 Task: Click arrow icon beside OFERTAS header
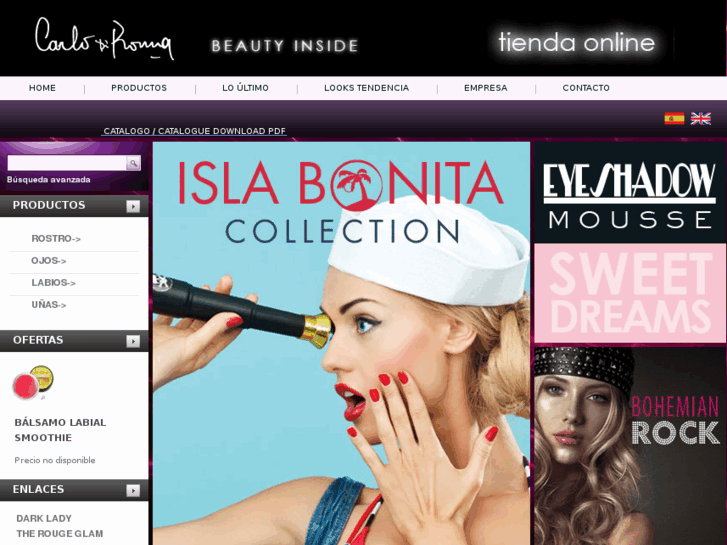(x=133, y=341)
